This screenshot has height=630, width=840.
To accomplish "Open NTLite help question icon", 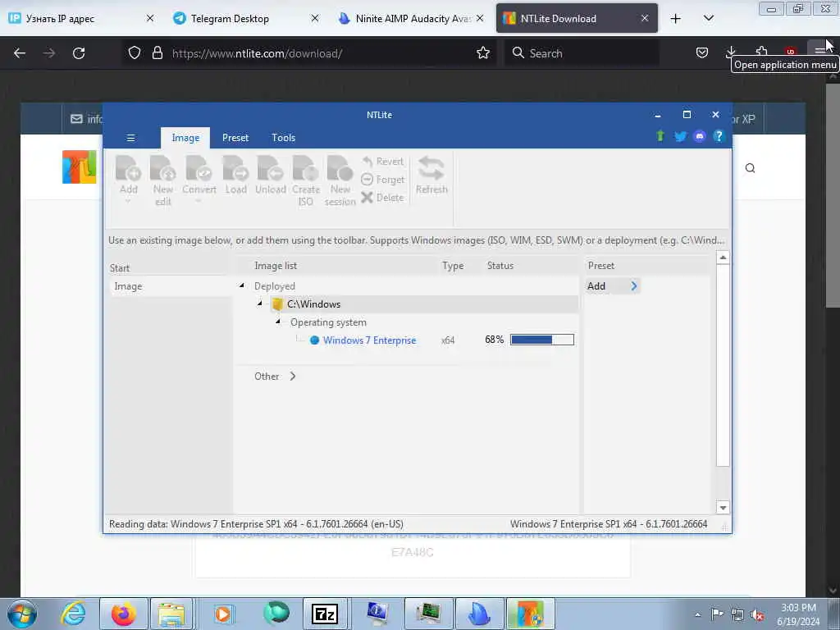I will tap(719, 137).
